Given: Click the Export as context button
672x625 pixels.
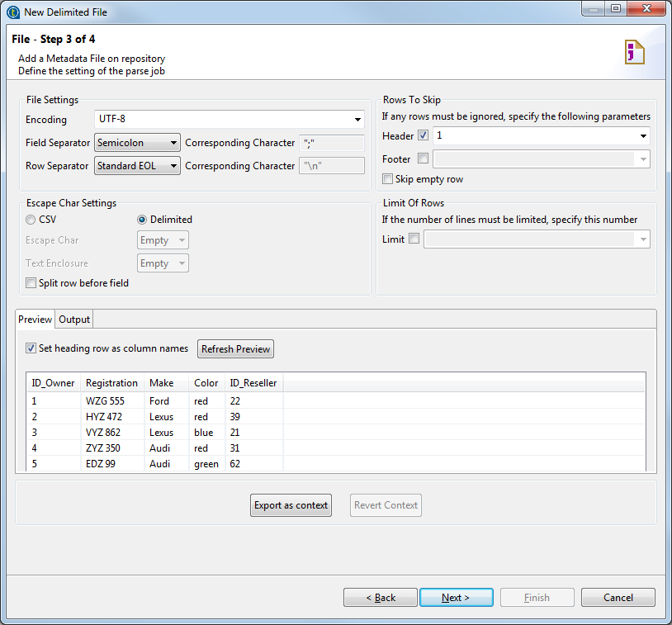Looking at the screenshot, I should (x=291, y=505).
